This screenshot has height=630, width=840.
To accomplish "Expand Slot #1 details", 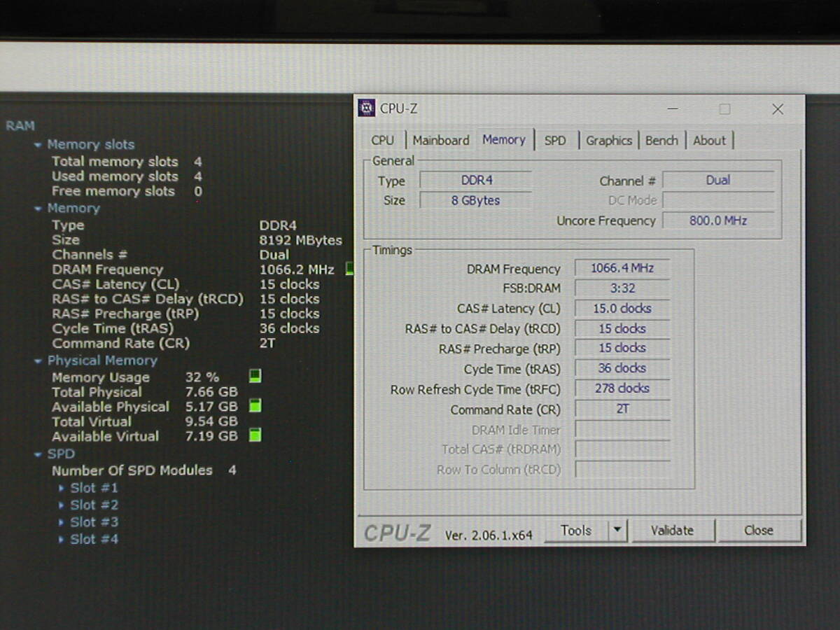I will pos(62,488).
